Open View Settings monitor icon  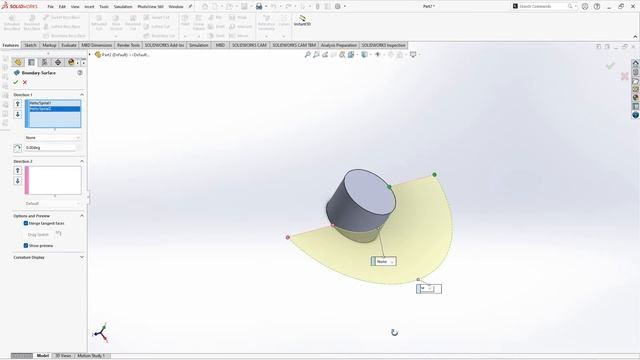(x=413, y=55)
